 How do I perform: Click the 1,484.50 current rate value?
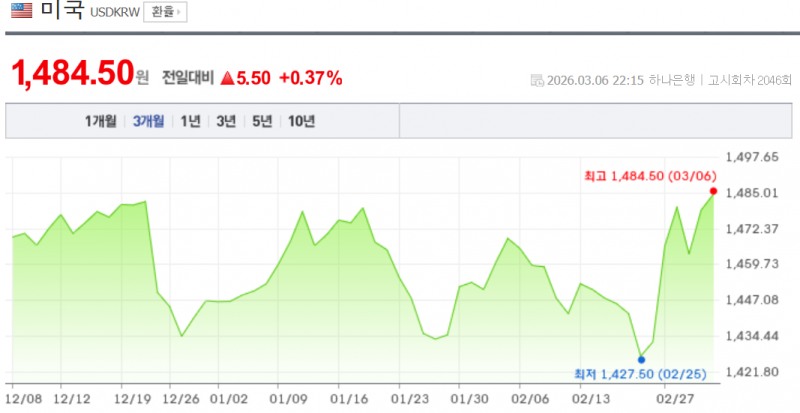(72, 73)
